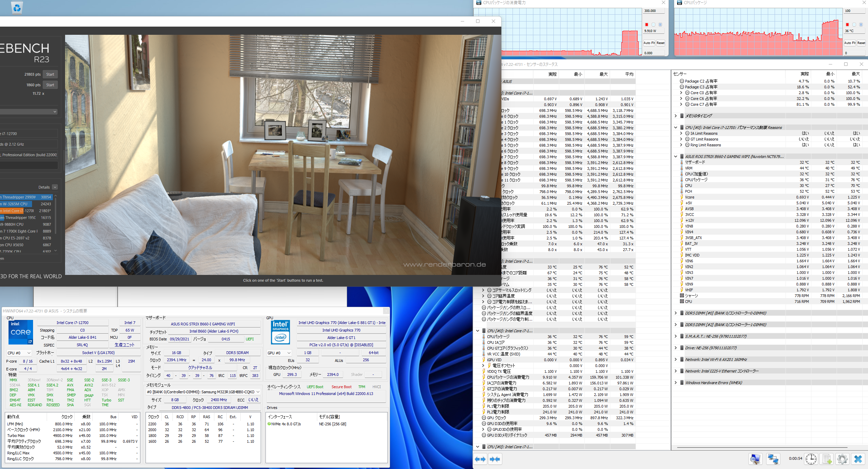Image resolution: width=868 pixels, height=469 pixels.
Task: Expand the メモリのタイミング section
Action: click(x=675, y=116)
